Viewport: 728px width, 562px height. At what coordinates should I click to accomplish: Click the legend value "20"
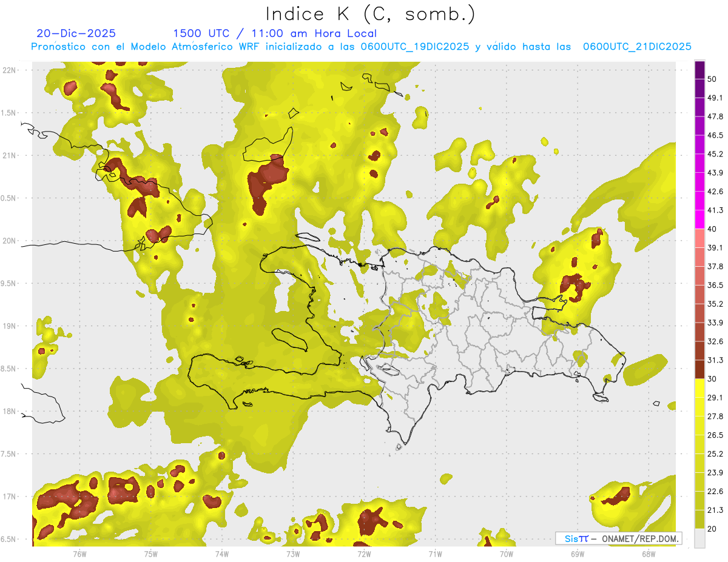(x=712, y=529)
